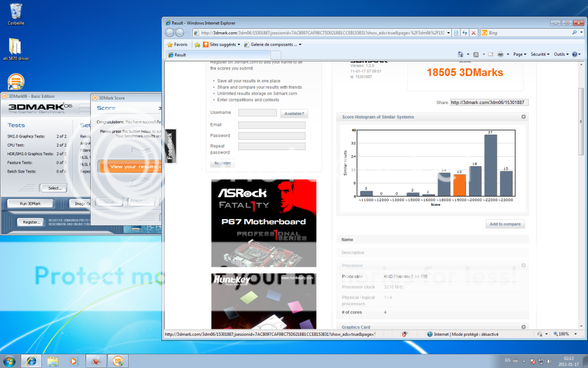The width and height of the screenshot is (588, 368).
Task: Click the Share URL text field
Action: pyautogui.click(x=489, y=102)
